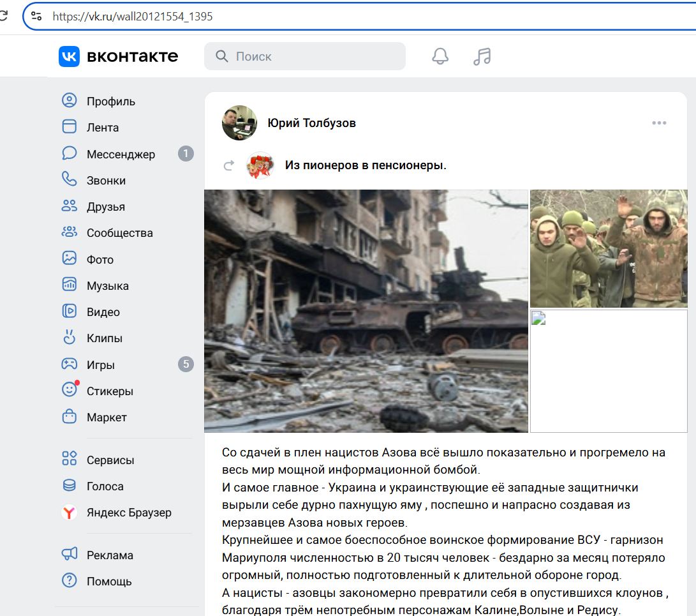Image resolution: width=696 pixels, height=616 pixels.
Task: Open the photo of soldiers with raised hands
Action: coord(609,248)
